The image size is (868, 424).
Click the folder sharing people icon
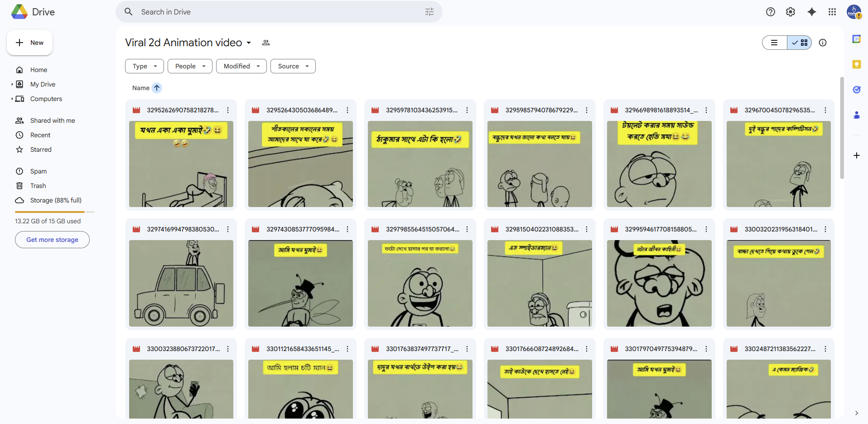point(266,43)
